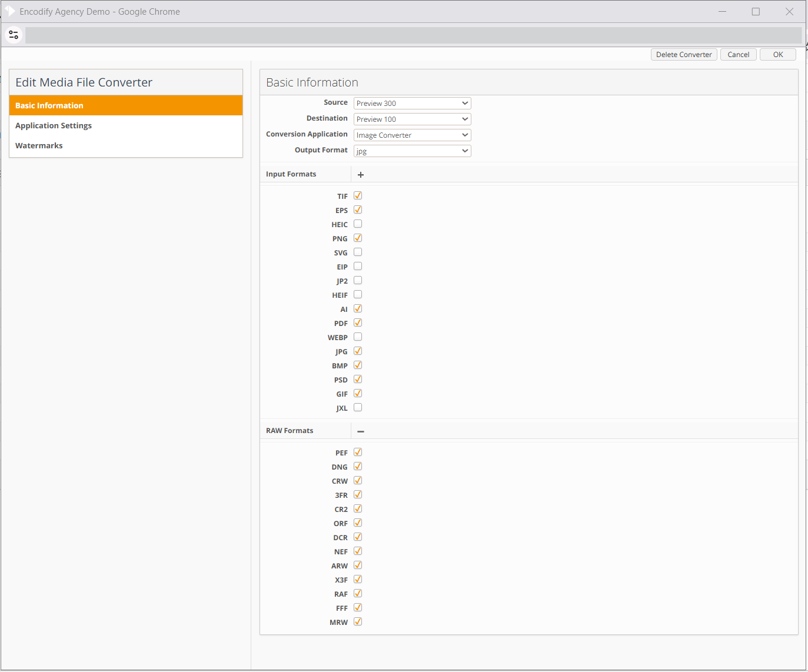Click the Edit Media File Converter heading
Screen dimensions: 808x672
84,82
